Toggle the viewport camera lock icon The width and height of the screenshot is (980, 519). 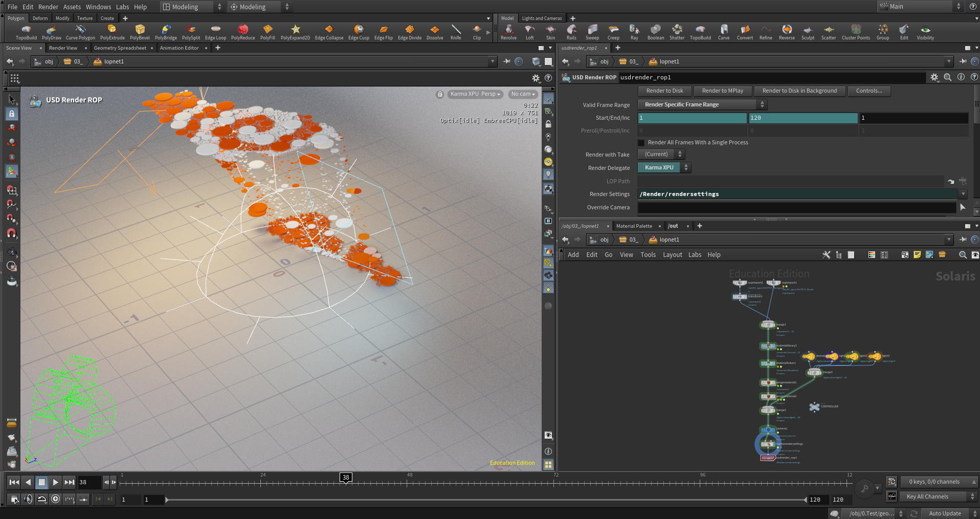440,94
